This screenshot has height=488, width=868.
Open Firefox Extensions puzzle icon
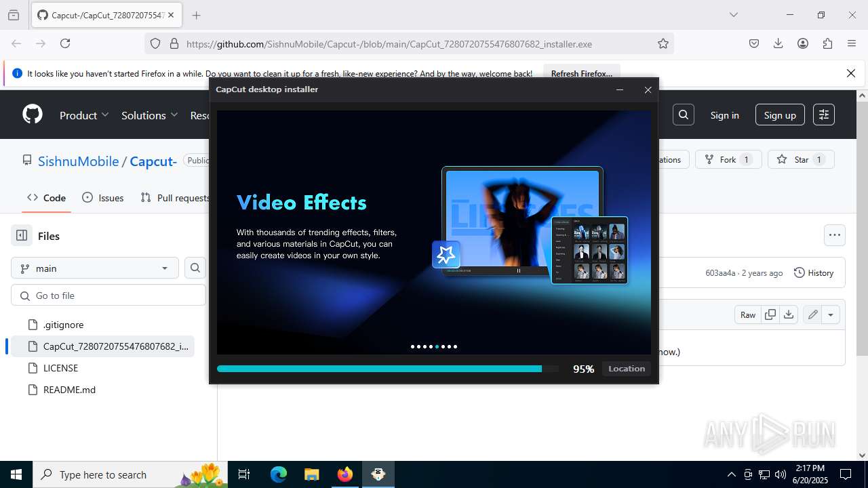pyautogui.click(x=827, y=43)
